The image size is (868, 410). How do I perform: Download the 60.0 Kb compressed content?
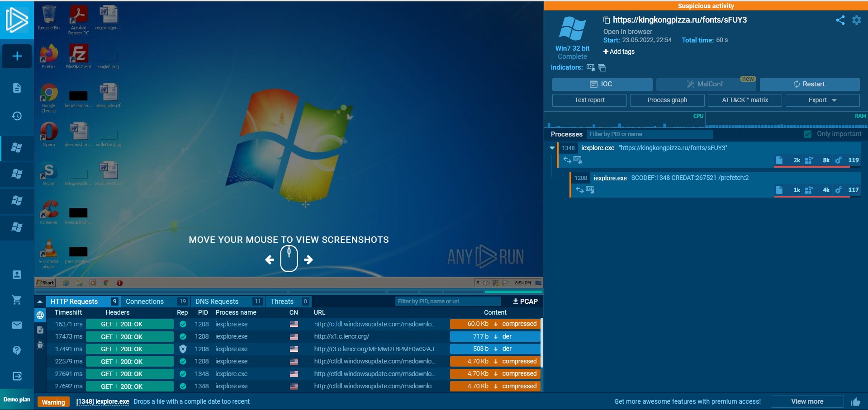[495, 324]
